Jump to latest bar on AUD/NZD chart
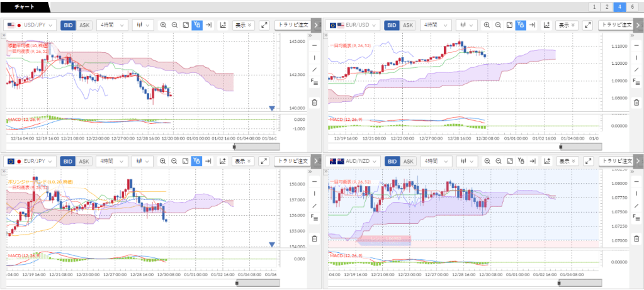644x290 pixels. click(532, 160)
